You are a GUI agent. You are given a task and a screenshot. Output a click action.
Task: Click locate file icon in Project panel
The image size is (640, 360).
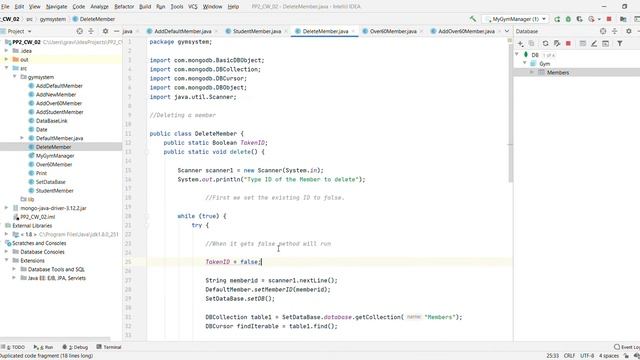click(x=80, y=31)
